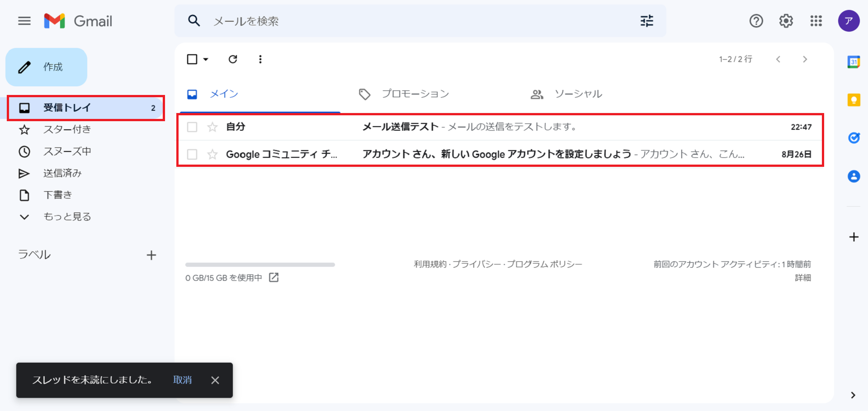Switch to the プロモーション tab
This screenshot has width=868, height=411.
tap(415, 94)
